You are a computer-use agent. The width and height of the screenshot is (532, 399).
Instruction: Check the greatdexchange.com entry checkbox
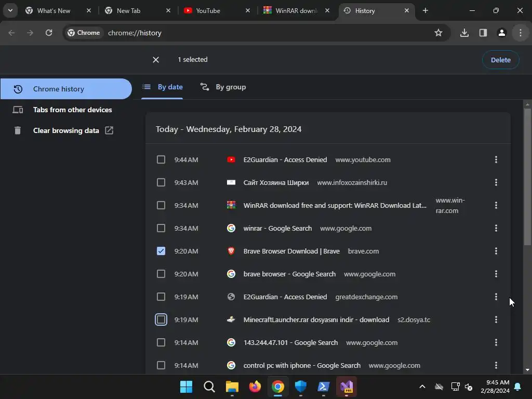coord(161,297)
